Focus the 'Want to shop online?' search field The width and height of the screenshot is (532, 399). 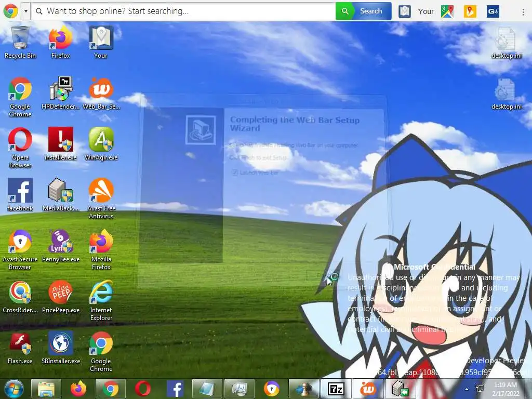click(183, 11)
